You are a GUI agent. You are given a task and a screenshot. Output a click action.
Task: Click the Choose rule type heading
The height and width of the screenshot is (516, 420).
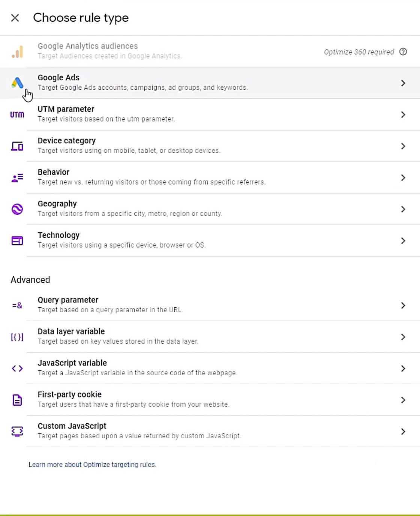click(x=81, y=18)
